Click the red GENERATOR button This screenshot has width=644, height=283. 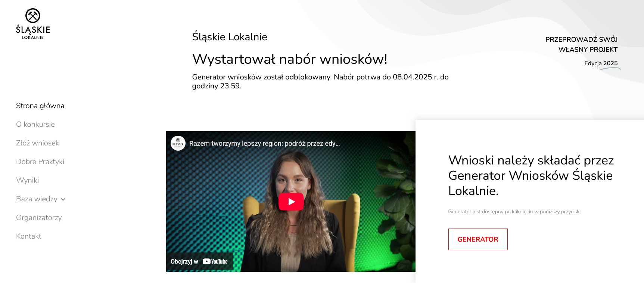coord(478,239)
